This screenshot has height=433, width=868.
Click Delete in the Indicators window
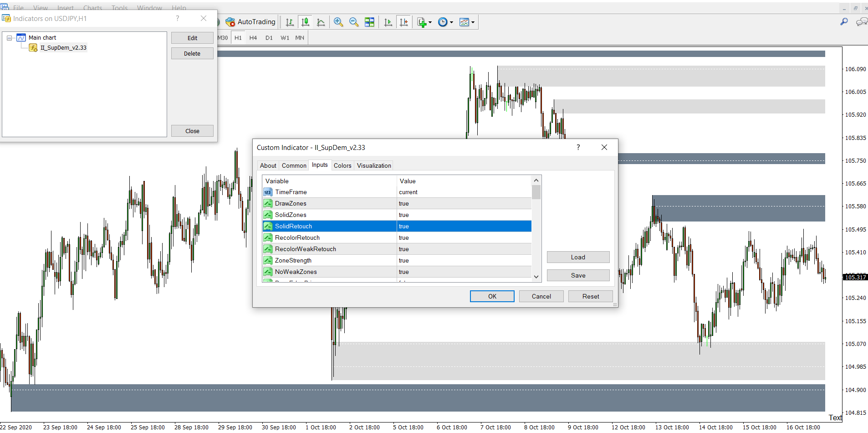coord(192,54)
